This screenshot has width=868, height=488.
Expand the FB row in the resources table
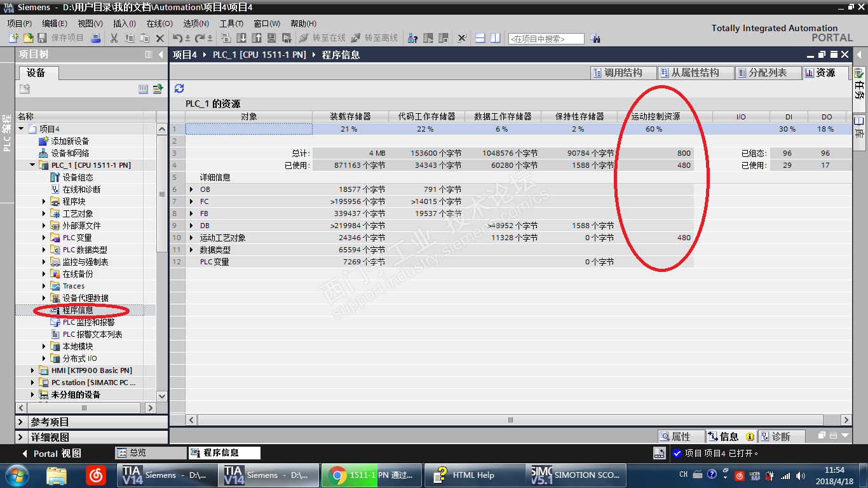coord(192,213)
